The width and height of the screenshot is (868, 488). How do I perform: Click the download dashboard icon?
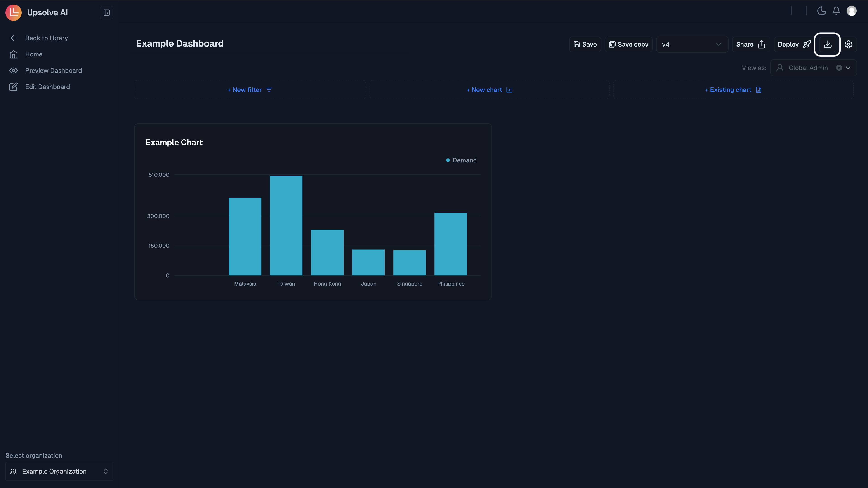coord(827,45)
